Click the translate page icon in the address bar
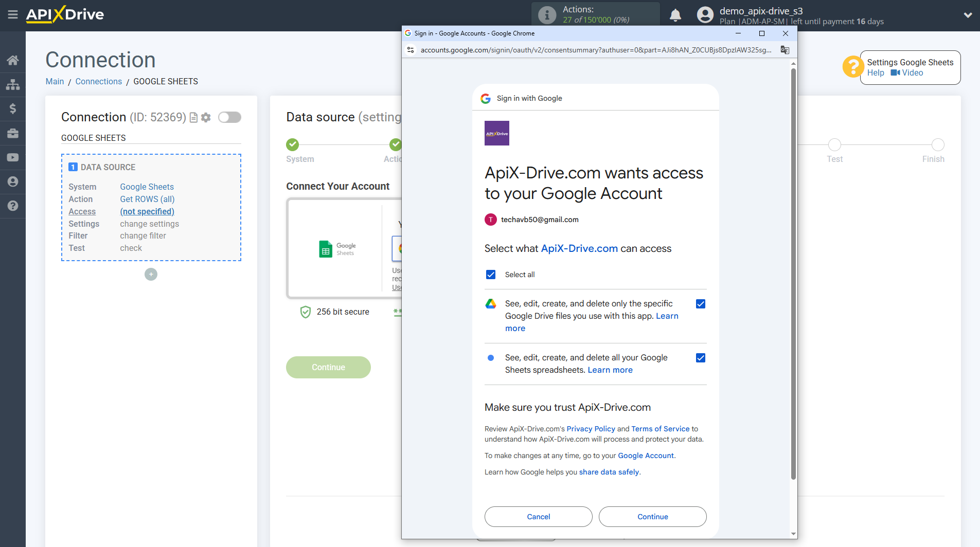The width and height of the screenshot is (980, 547). click(x=785, y=50)
